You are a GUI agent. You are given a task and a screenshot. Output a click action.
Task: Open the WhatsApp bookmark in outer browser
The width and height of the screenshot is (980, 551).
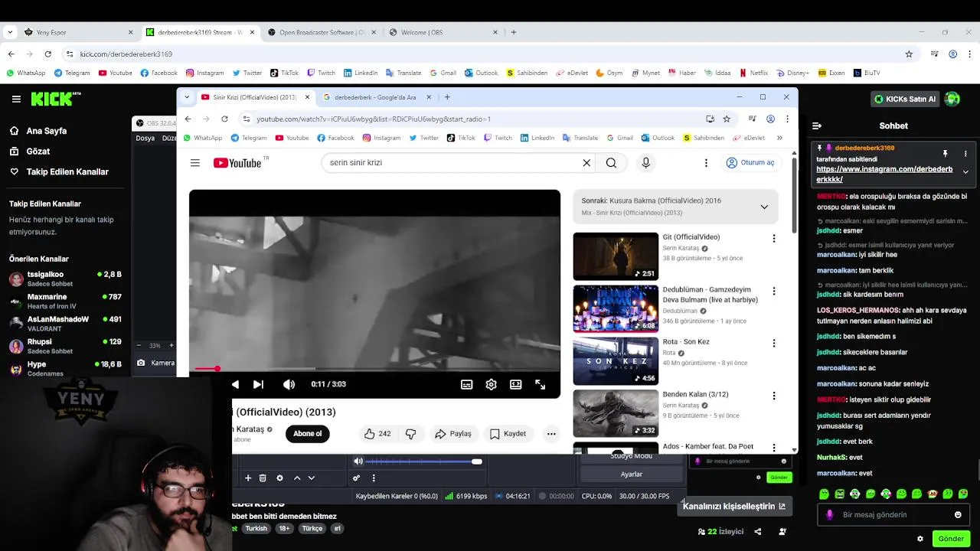tap(26, 73)
